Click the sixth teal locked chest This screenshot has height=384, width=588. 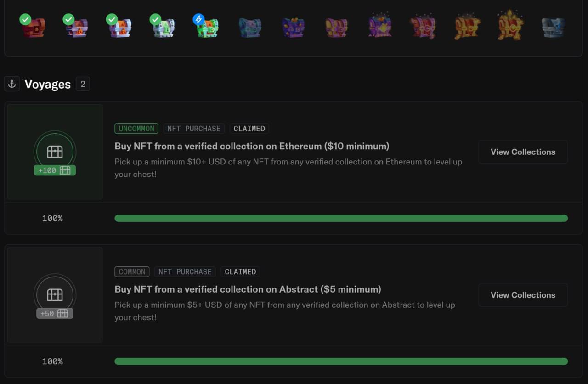(x=250, y=28)
